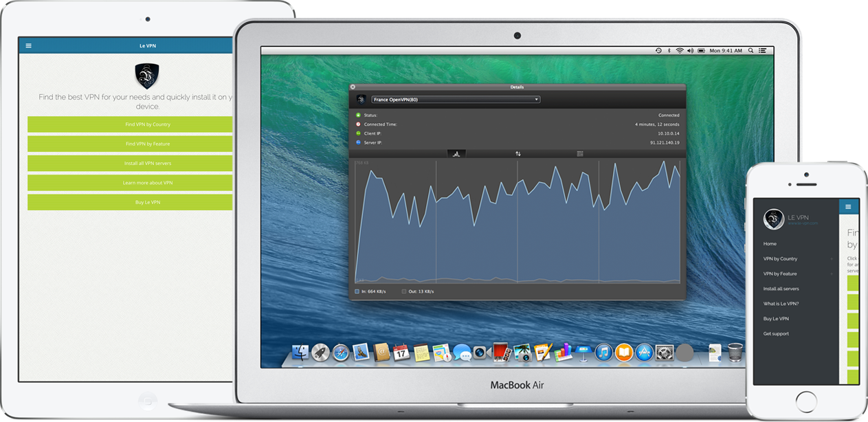Image resolution: width=868 pixels, height=422 pixels.
Task: Click the Connected Time clock icon
Action: (x=358, y=124)
